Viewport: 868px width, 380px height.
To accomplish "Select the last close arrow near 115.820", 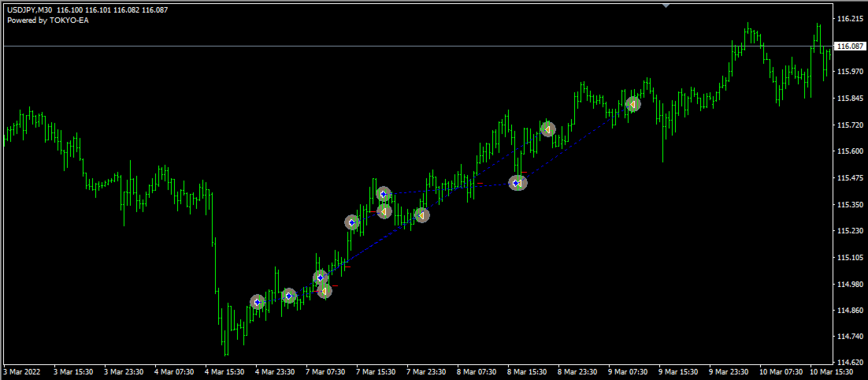I will point(632,104).
